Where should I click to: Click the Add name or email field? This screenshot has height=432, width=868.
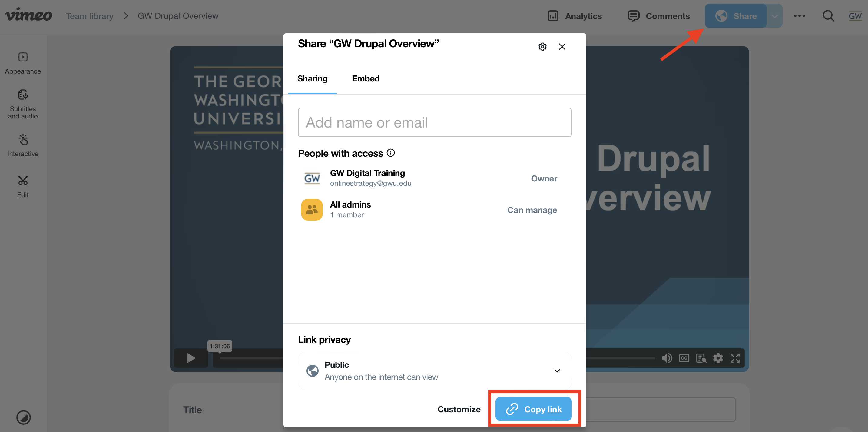pyautogui.click(x=435, y=122)
